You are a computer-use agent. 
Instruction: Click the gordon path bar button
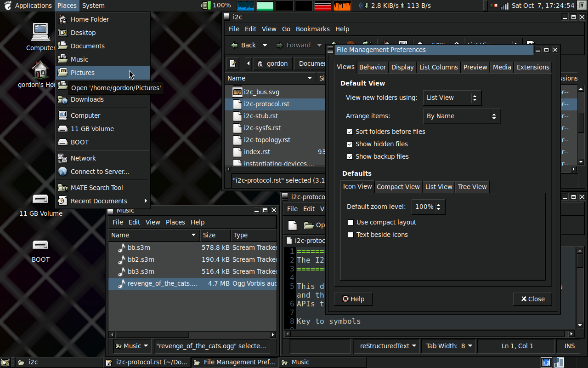point(273,63)
